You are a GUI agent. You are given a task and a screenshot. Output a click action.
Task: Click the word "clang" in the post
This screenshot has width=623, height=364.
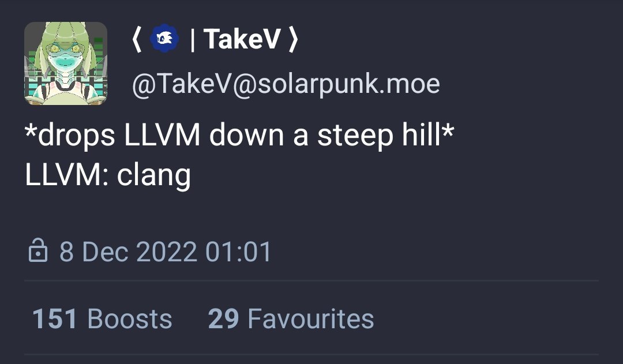[153, 175]
